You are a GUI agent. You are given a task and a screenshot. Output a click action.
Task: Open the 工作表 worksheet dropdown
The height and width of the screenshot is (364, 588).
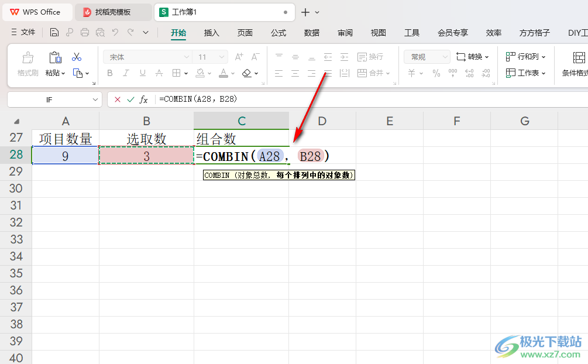(x=525, y=73)
